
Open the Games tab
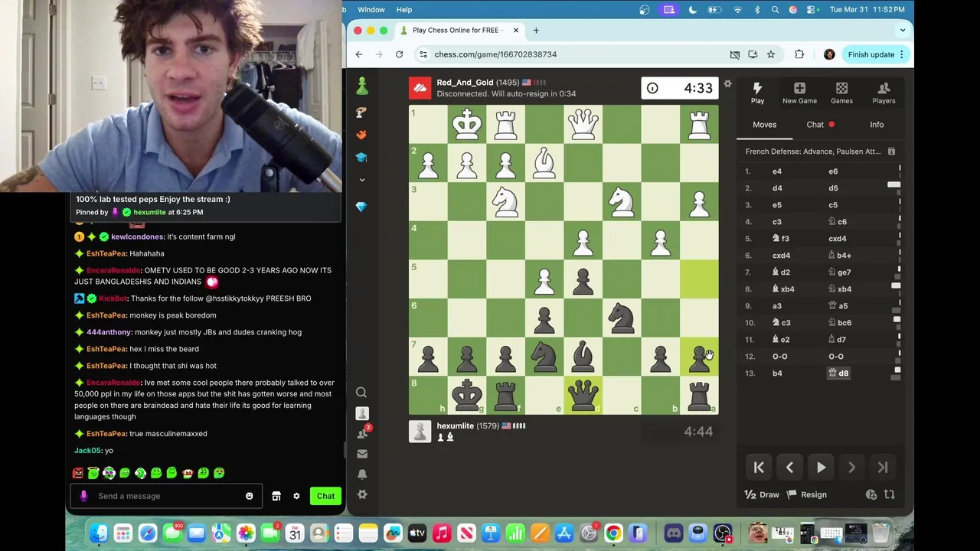click(841, 93)
